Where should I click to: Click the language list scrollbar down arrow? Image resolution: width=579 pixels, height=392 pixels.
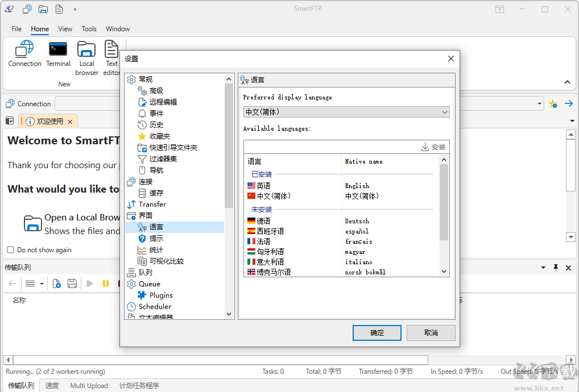point(444,272)
